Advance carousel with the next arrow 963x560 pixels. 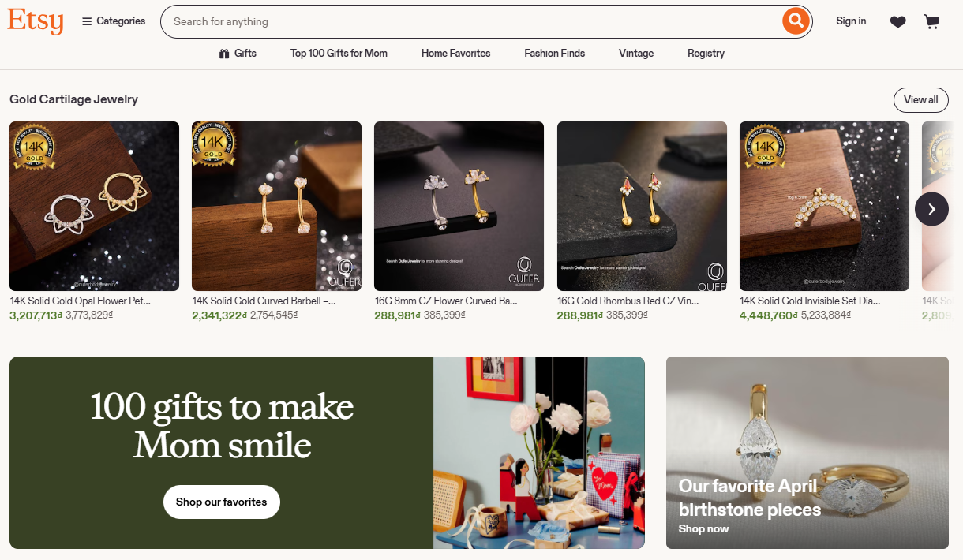(x=931, y=209)
